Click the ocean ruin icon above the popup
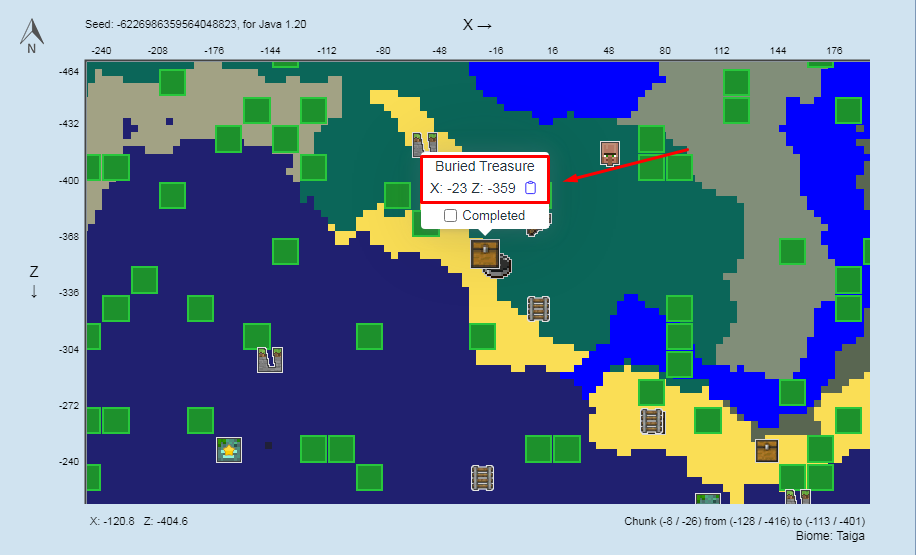Screen dimensions: 916x555 tap(425, 144)
